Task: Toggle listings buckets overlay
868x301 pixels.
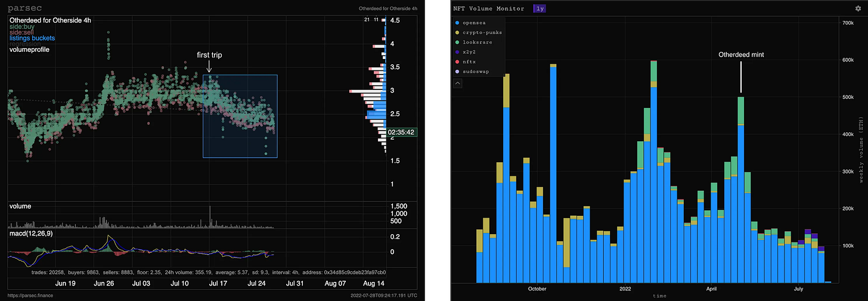Action: (x=33, y=39)
